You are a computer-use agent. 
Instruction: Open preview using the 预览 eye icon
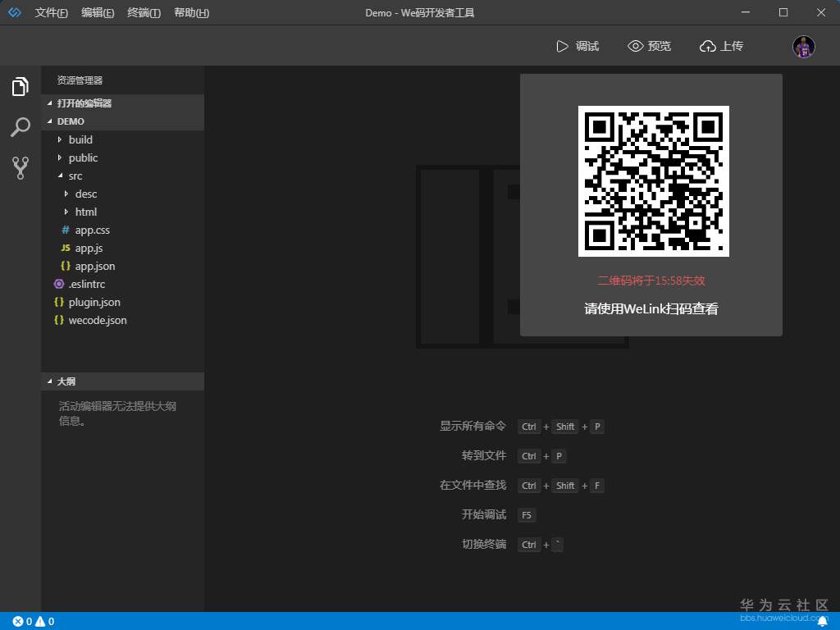(649, 46)
